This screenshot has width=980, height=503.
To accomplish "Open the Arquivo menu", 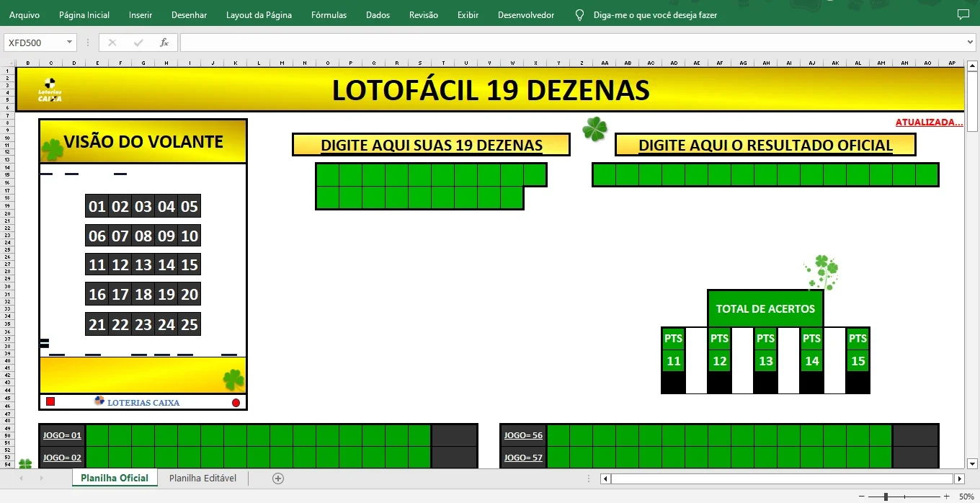I will 24,14.
